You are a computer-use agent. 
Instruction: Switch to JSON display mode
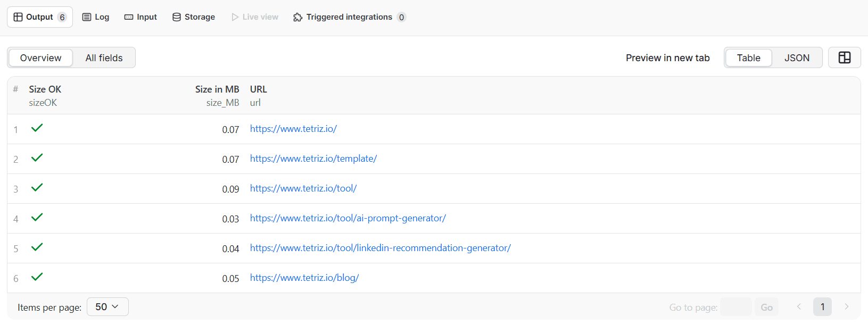pyautogui.click(x=797, y=57)
